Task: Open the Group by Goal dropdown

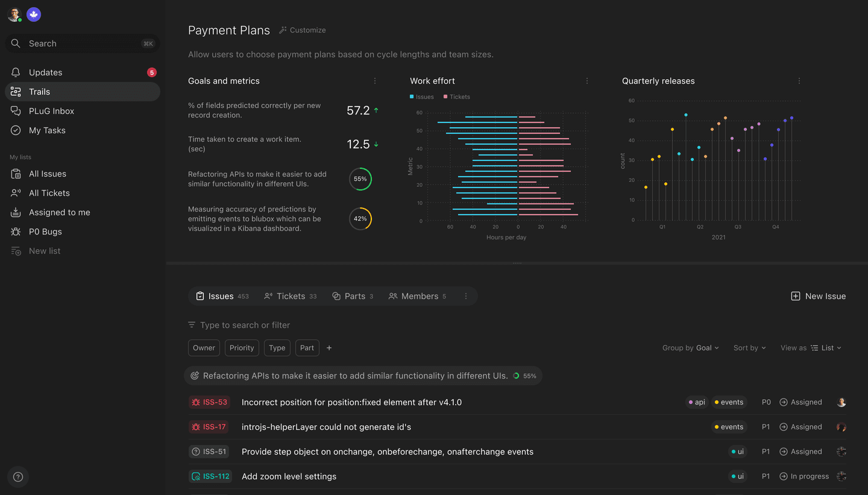Action: 691,348
